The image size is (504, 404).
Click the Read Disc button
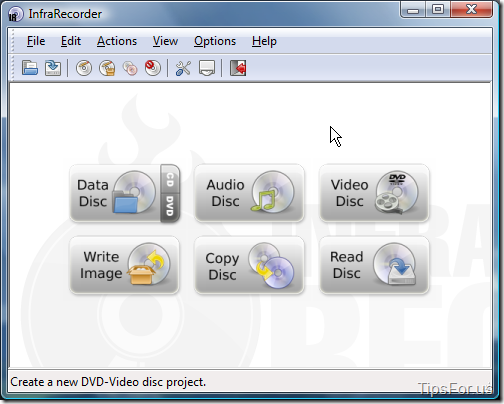[x=374, y=265]
